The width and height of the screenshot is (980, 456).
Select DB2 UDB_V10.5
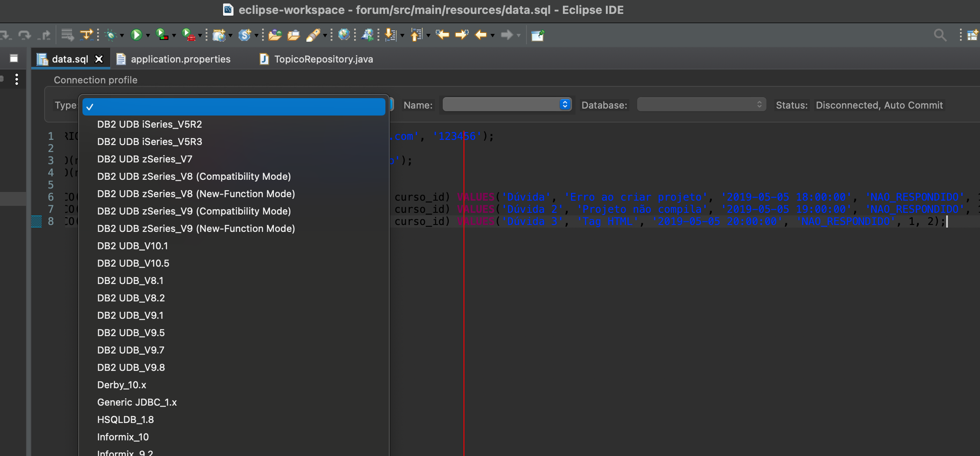click(234, 263)
